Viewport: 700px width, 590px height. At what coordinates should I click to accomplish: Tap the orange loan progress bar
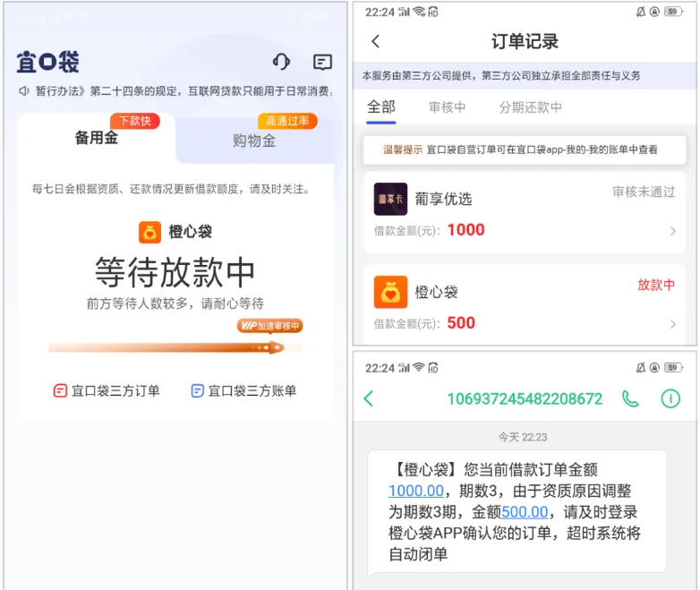coord(175,347)
